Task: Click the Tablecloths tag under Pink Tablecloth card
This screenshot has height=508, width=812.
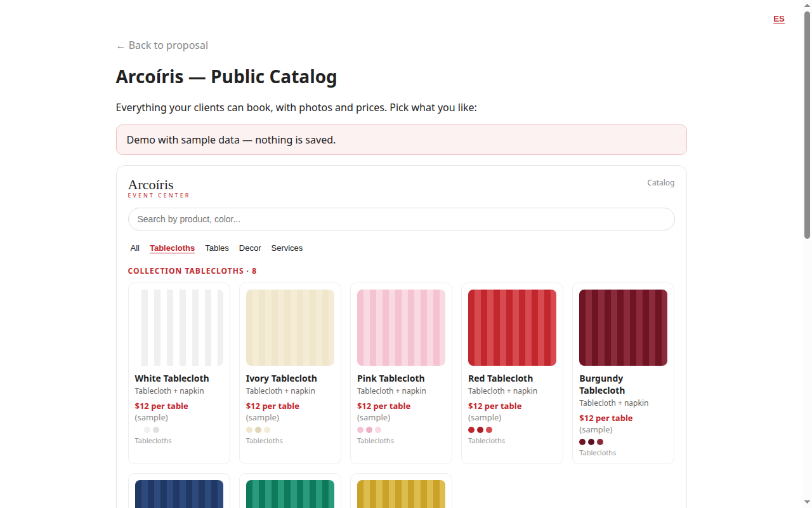Action: click(x=376, y=441)
